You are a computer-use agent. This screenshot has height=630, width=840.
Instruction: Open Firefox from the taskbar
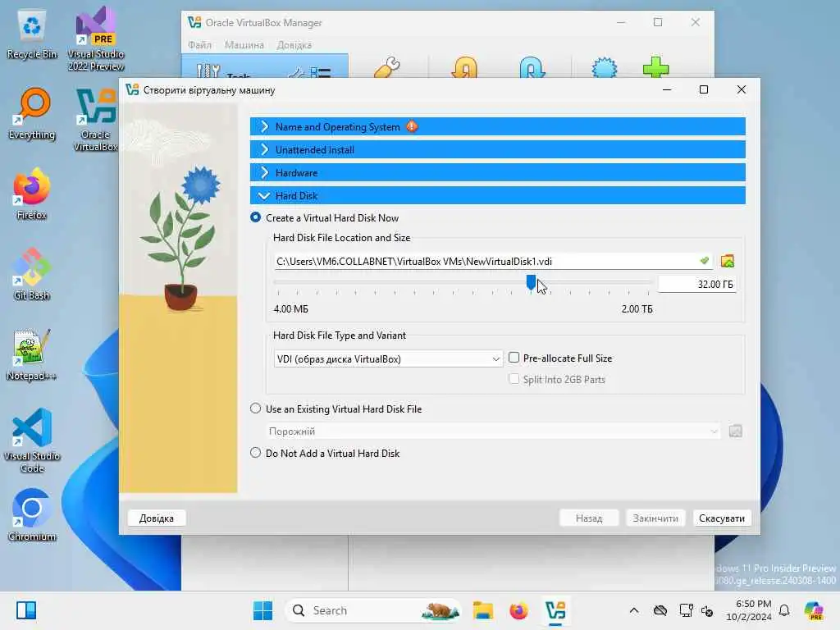(x=518, y=610)
